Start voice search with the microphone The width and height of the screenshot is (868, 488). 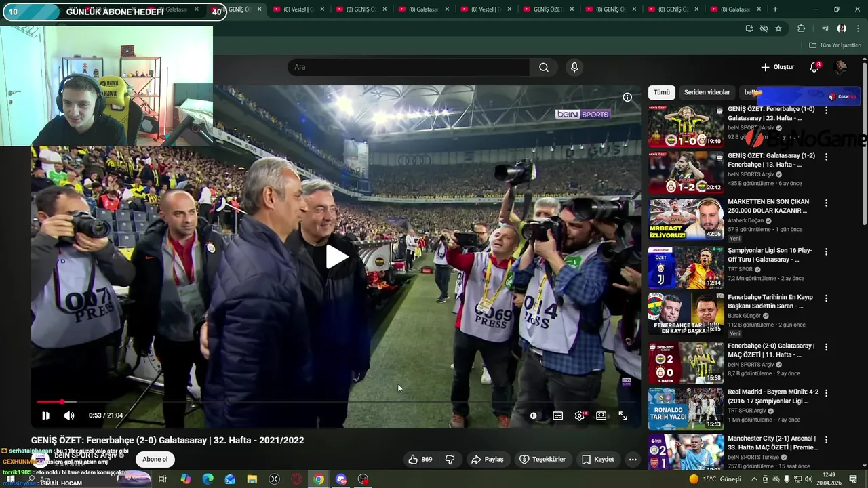click(574, 67)
